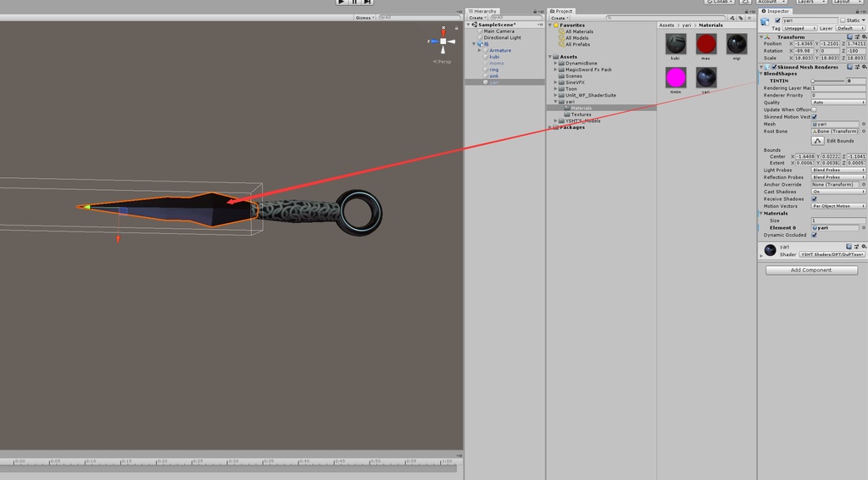The height and width of the screenshot is (480, 868).
Task: Expand the MagicSword Fx Pack folder
Action: tap(555, 70)
